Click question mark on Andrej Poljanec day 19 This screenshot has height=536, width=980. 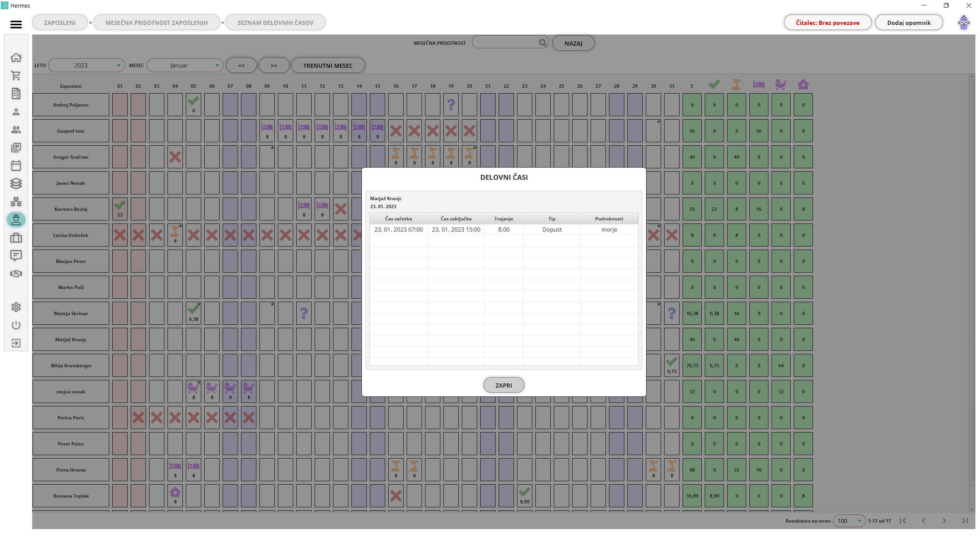[451, 105]
